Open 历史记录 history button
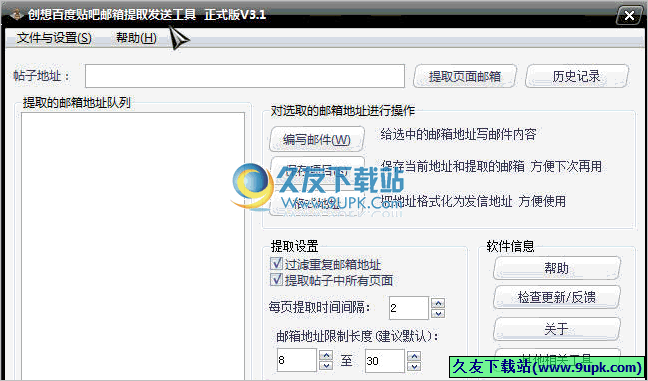This screenshot has width=648, height=381. point(577,76)
